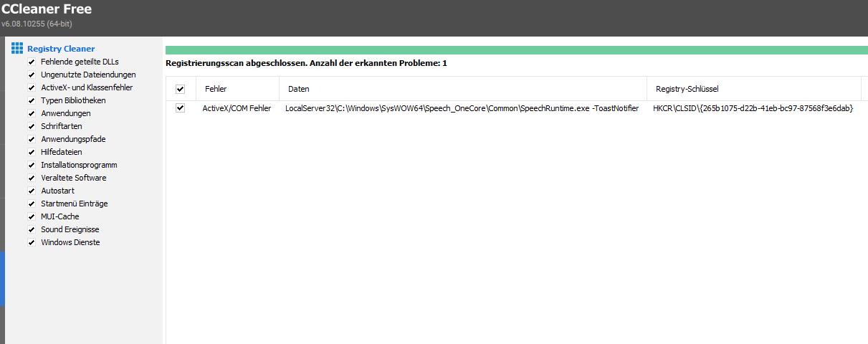
Task: Select the ActiveX/COM Fehler cell
Action: pos(237,109)
